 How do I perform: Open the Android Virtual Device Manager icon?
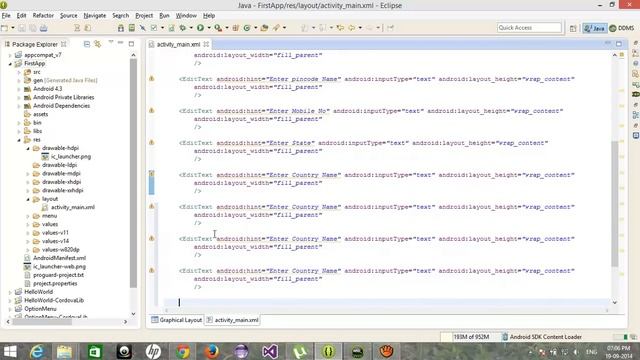tap(132, 28)
